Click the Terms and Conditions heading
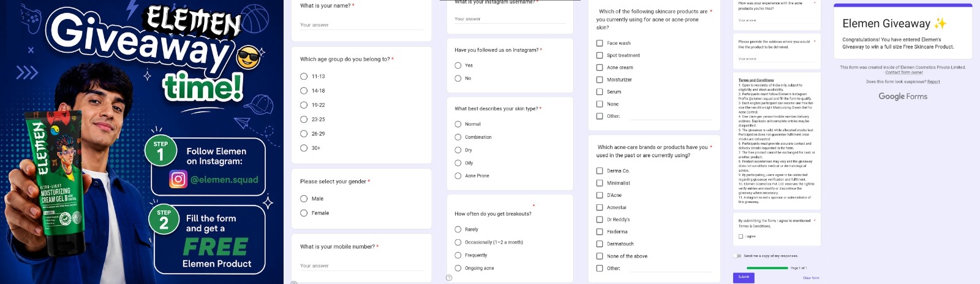Image resolution: width=980 pixels, height=284 pixels. pyautogui.click(x=756, y=80)
